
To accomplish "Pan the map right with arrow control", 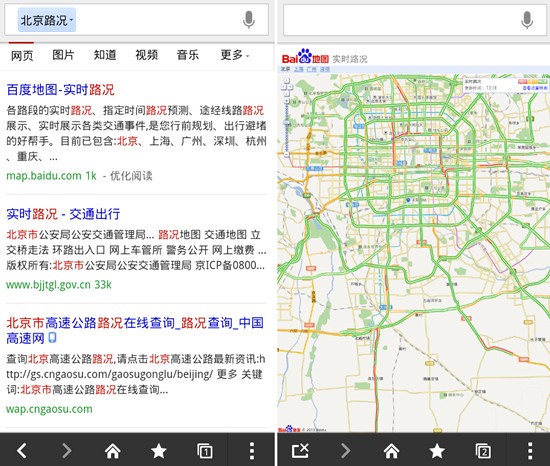I will (290, 87).
